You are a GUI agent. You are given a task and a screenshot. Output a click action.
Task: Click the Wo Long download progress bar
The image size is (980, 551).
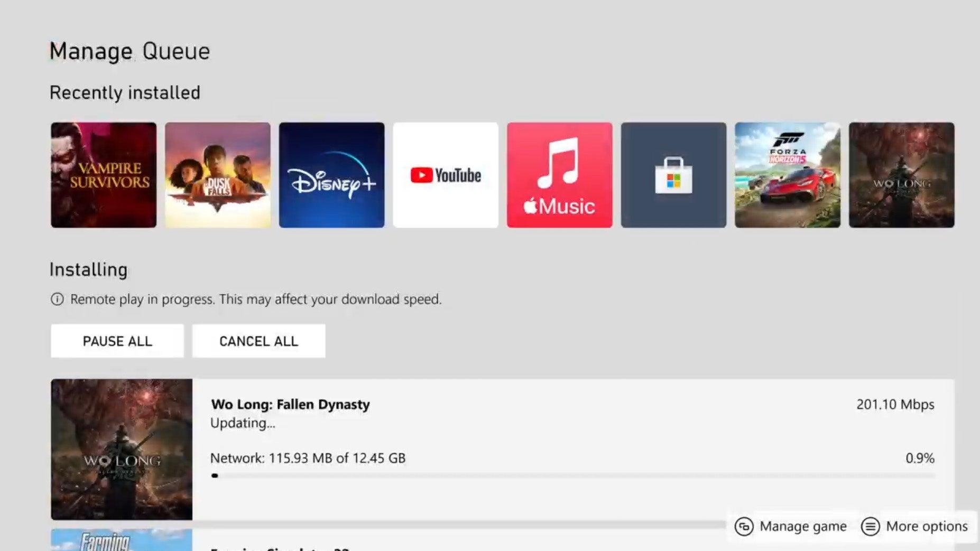(x=572, y=475)
